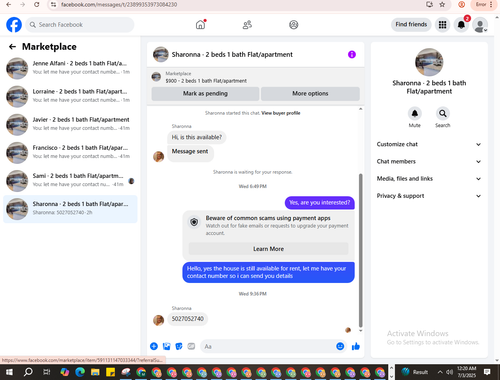Click Learn More in scam warning

(x=268, y=249)
